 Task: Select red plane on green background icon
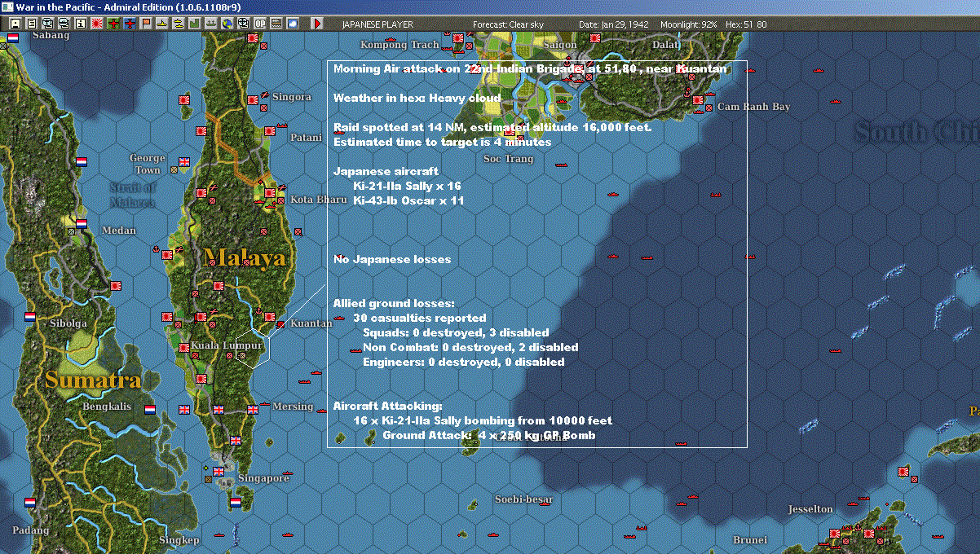click(x=113, y=24)
